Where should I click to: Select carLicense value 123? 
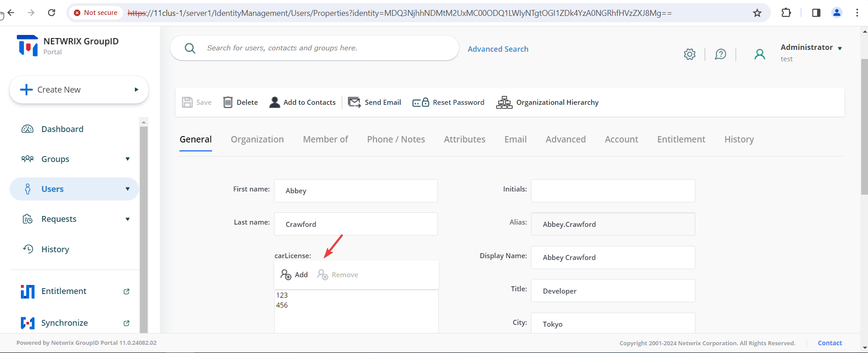tap(282, 295)
